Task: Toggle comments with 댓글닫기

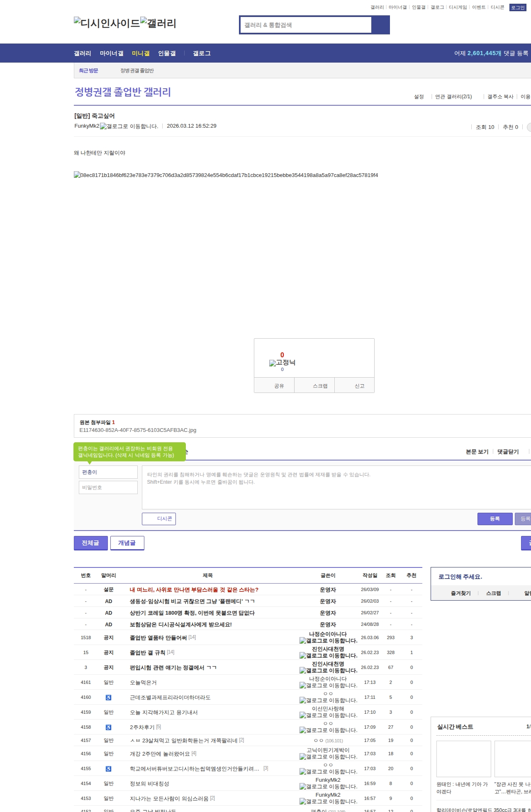Action: pos(508,452)
